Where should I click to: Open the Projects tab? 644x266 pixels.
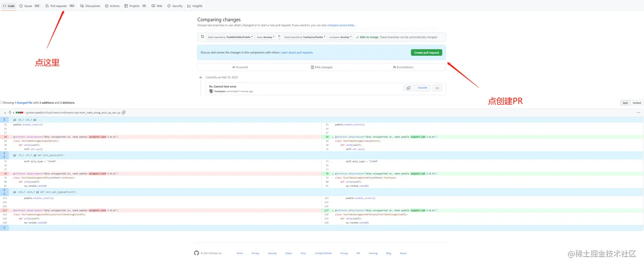(x=135, y=6)
